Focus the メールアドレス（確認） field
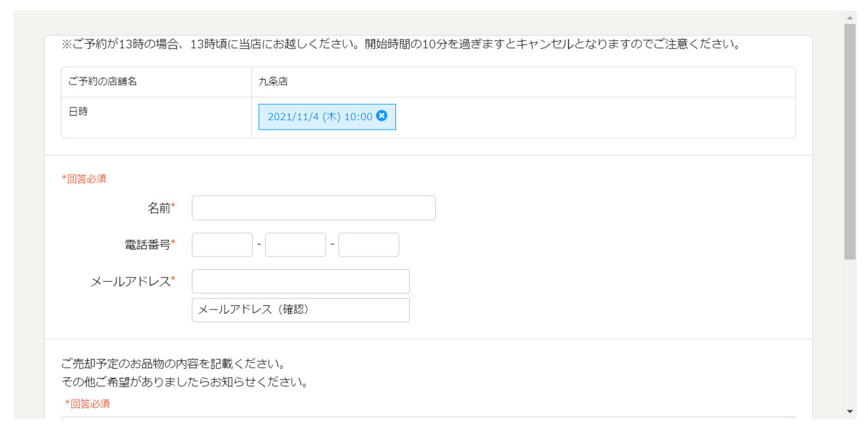The image size is (868, 433). 300,310
